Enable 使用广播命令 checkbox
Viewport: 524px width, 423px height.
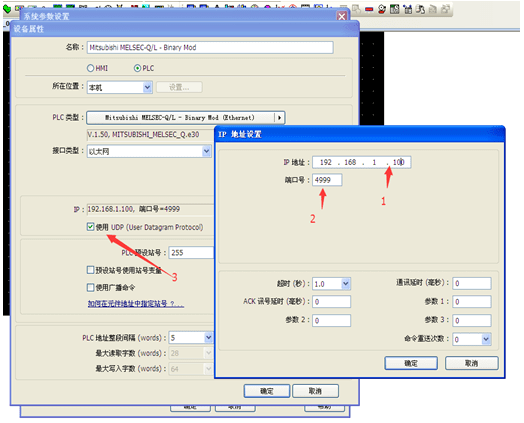coord(90,287)
